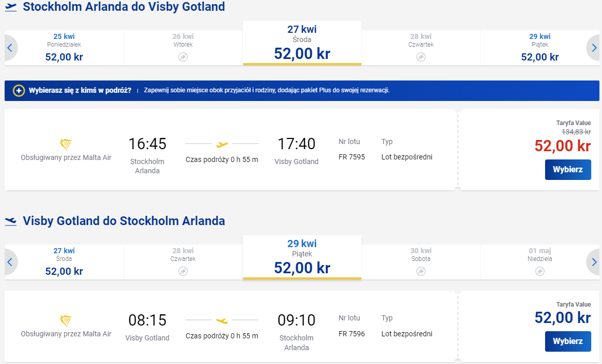Show later return dates with right arrow
The width and height of the screenshot is (602, 364).
click(x=594, y=262)
